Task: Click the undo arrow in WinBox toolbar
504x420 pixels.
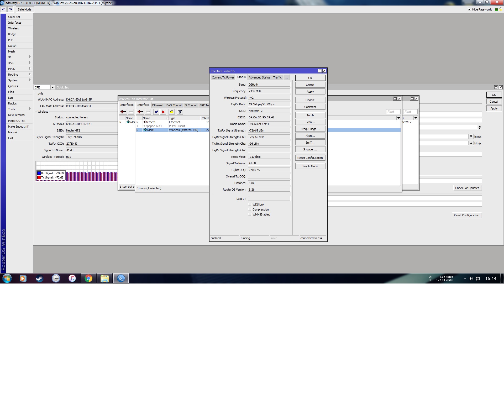Action: coord(3,9)
